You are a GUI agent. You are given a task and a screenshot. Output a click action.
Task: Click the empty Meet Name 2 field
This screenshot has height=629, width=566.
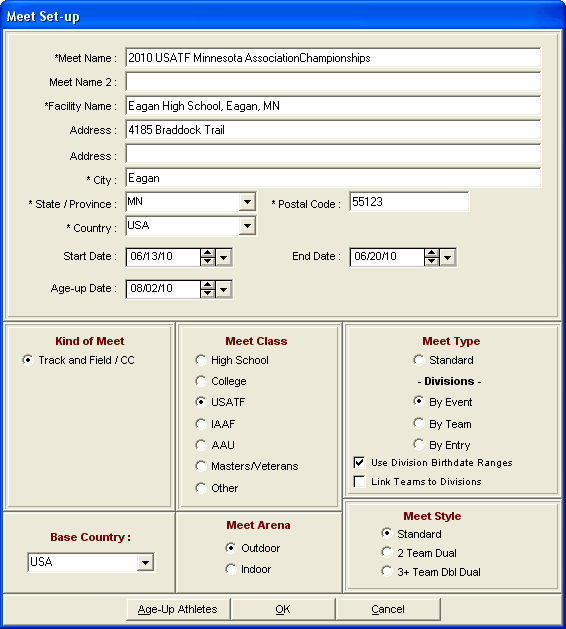click(x=333, y=82)
